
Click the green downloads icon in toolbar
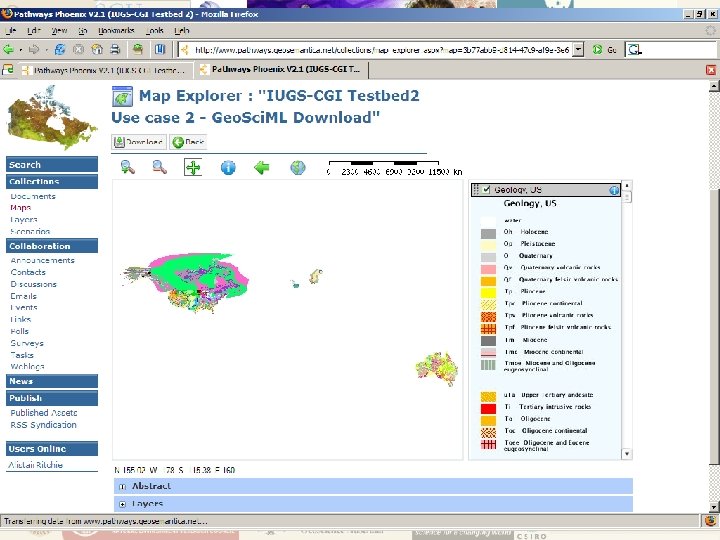[x=137, y=49]
